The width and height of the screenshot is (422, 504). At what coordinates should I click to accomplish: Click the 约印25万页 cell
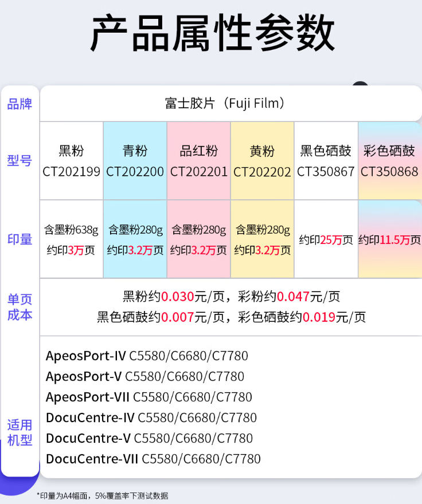326,239
